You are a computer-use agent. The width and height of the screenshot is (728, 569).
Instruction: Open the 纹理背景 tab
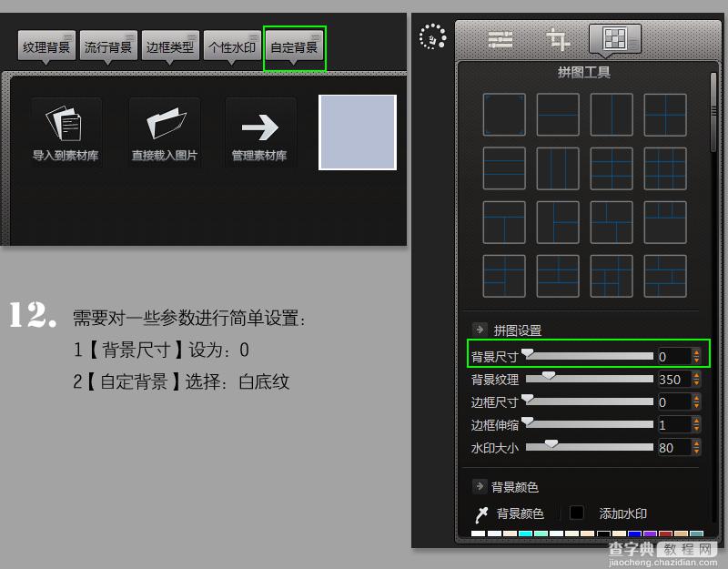click(x=46, y=46)
